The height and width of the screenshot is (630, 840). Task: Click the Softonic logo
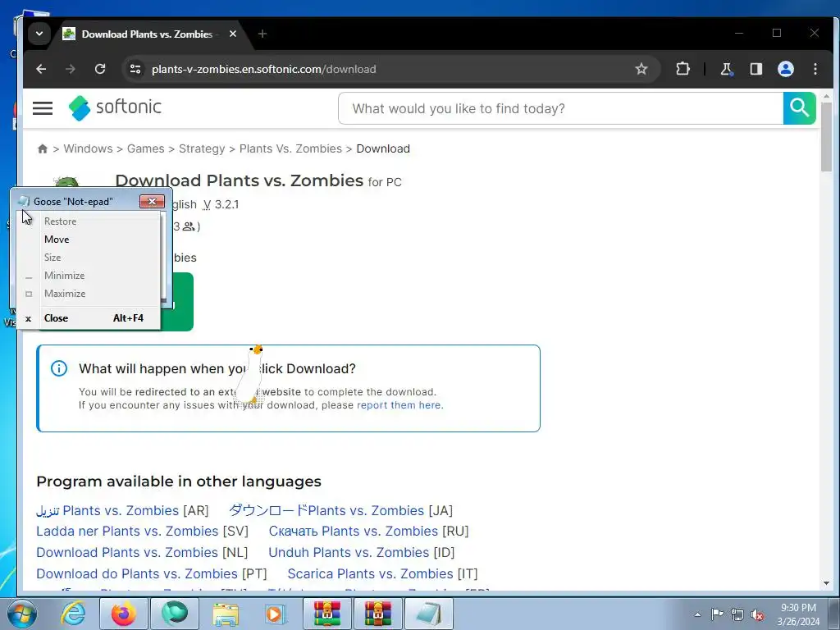coord(115,107)
